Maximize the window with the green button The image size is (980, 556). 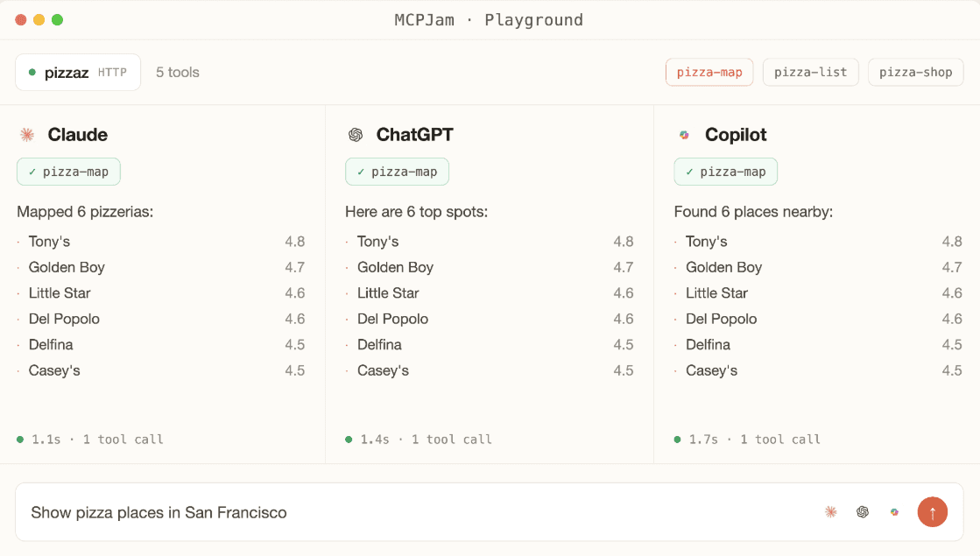58,20
